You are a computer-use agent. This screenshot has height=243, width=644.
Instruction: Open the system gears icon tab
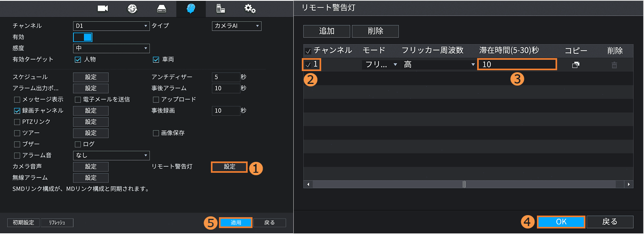pyautogui.click(x=250, y=8)
